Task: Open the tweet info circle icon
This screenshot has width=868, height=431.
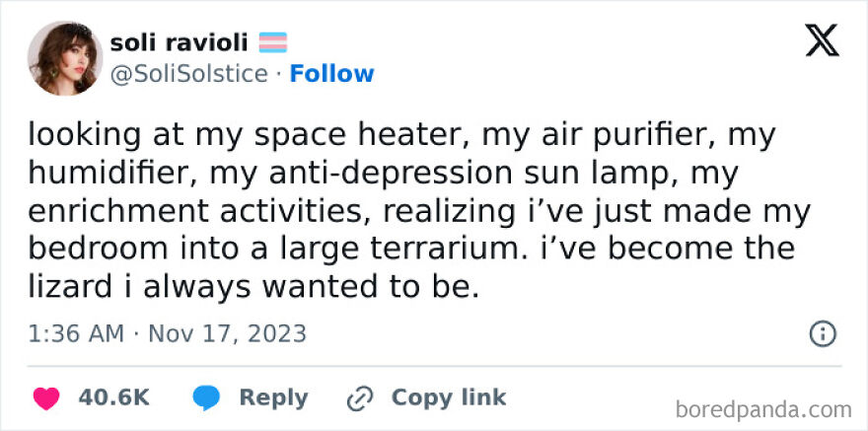Action: pos(823,333)
